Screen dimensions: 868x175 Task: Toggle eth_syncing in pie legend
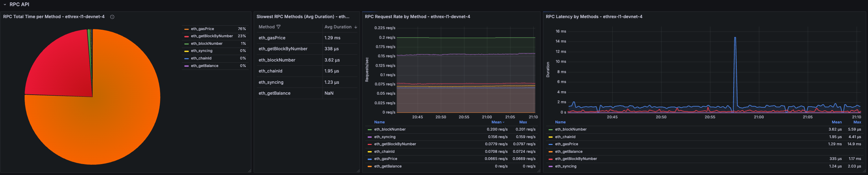[201, 51]
